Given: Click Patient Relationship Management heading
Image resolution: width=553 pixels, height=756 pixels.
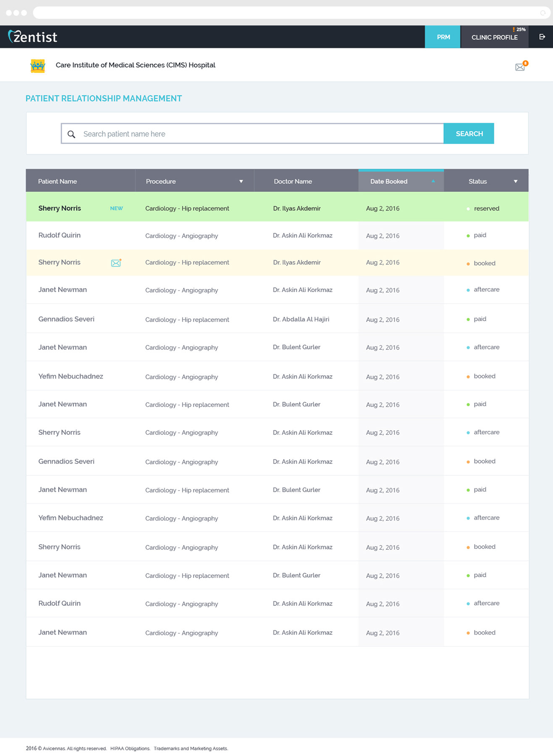Looking at the screenshot, I should [104, 98].
